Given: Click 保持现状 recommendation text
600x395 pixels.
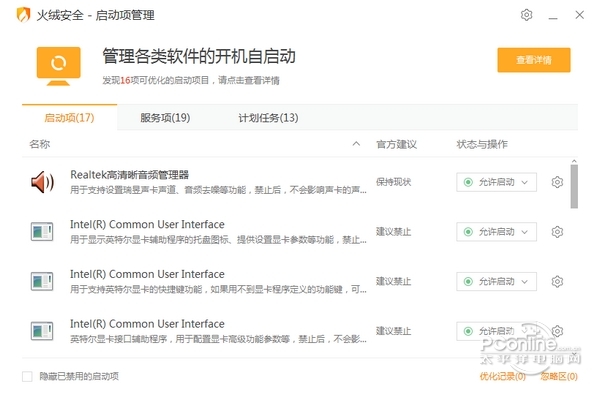Looking at the screenshot, I should (x=393, y=182).
